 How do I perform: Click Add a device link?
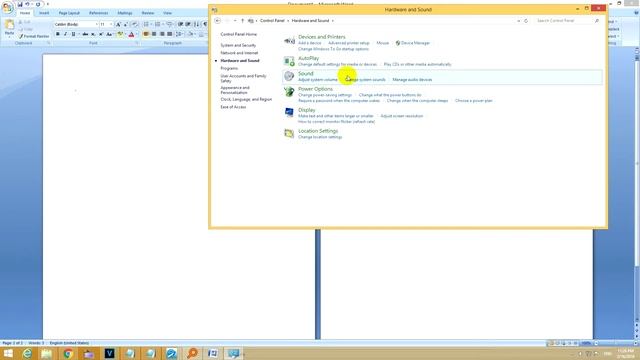click(309, 43)
